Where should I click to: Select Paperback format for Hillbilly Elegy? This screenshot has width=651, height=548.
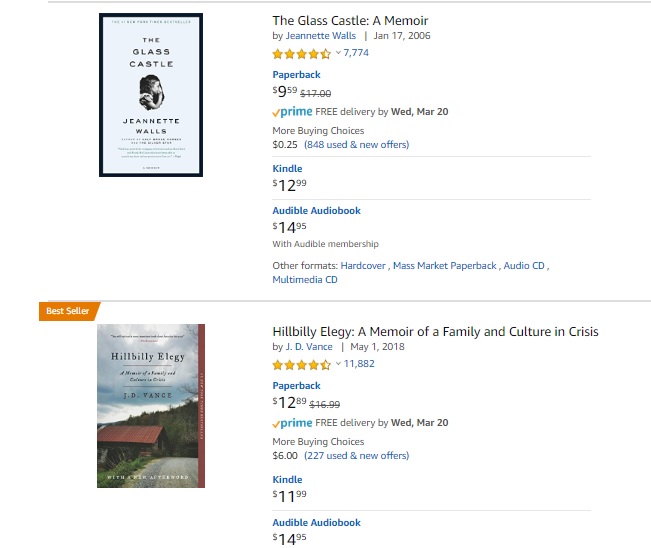[x=296, y=386]
